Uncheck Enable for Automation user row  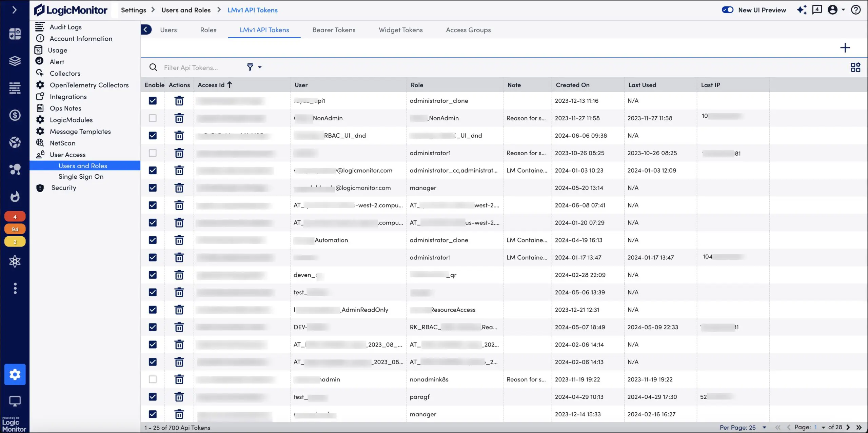tap(153, 240)
